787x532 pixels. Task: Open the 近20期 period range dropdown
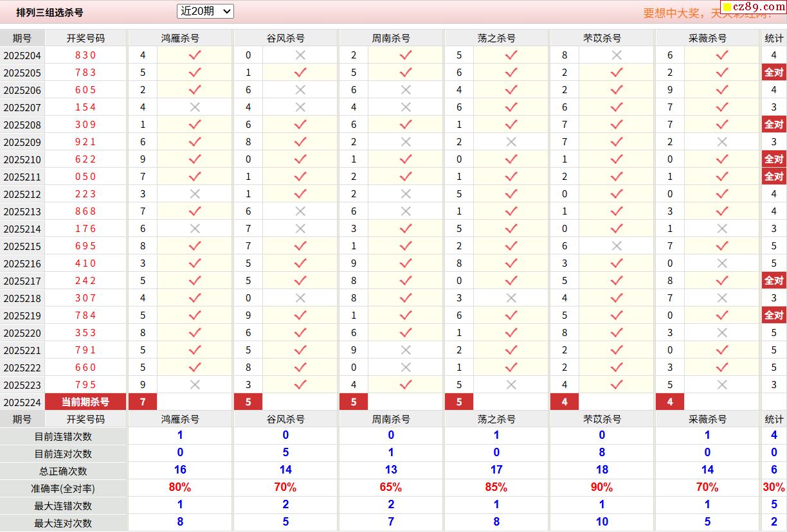coord(205,11)
